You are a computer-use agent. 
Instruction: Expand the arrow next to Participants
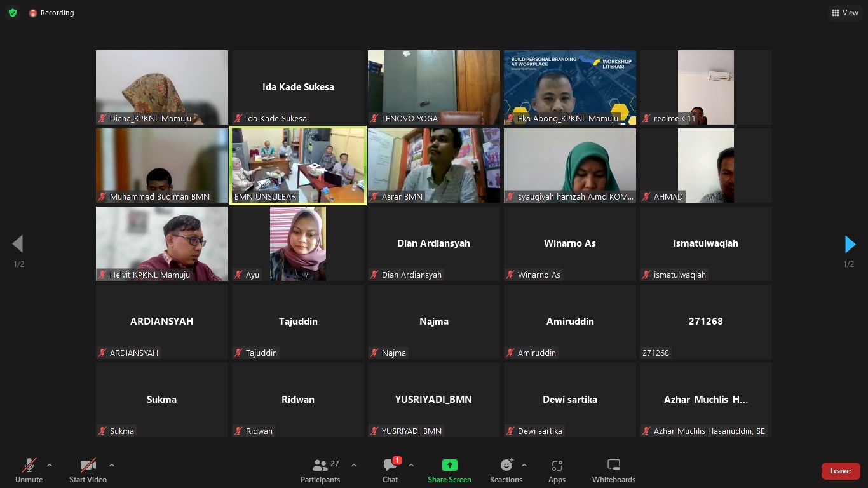click(x=354, y=465)
